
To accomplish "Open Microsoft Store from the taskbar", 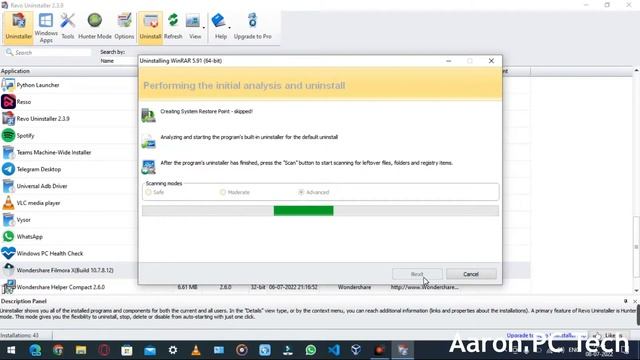I will click(127, 350).
